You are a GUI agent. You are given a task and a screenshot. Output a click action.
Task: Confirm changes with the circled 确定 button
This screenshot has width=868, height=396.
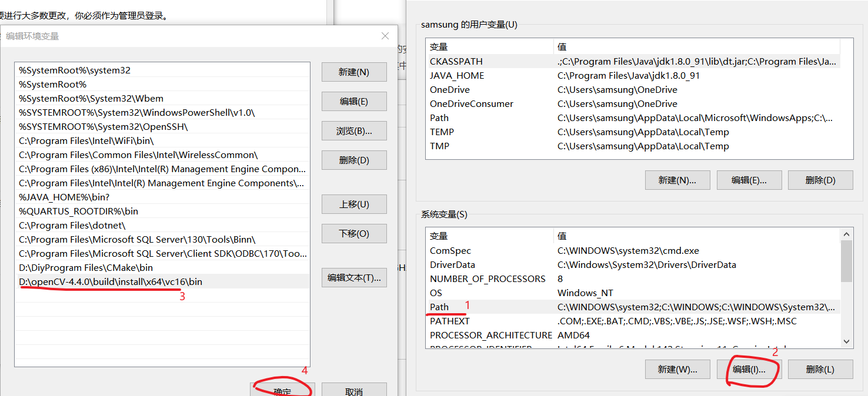pyautogui.click(x=283, y=389)
